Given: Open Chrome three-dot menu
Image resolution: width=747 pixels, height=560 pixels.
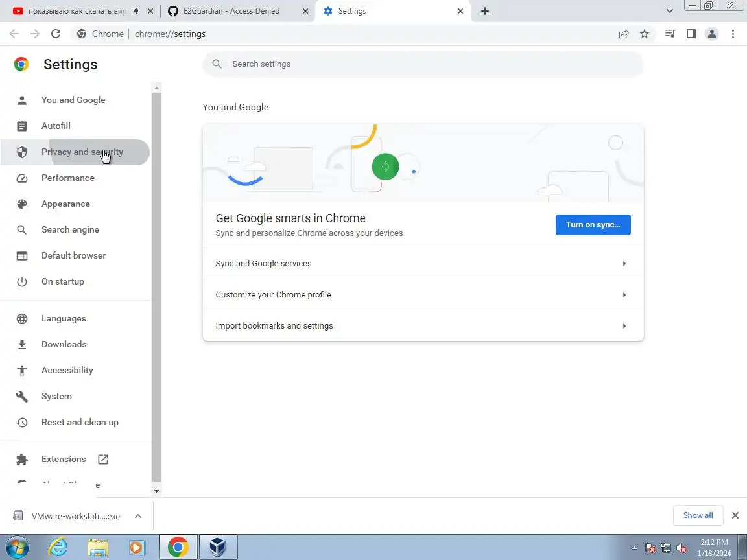Looking at the screenshot, I should point(733,34).
